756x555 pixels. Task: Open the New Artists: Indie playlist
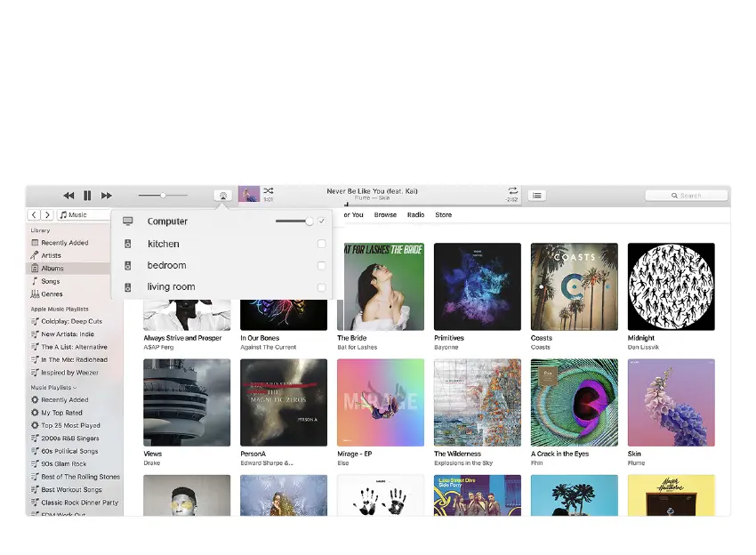click(x=68, y=334)
